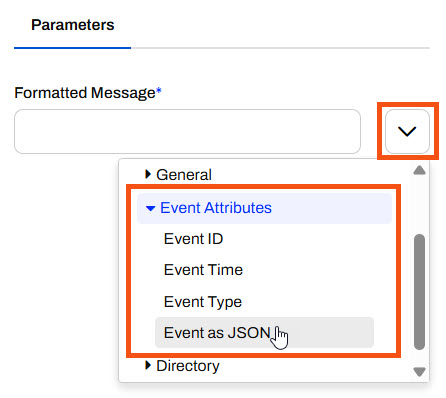Pick the Event as JSON option
Viewport: 446px width, 398px height.
pyautogui.click(x=264, y=333)
